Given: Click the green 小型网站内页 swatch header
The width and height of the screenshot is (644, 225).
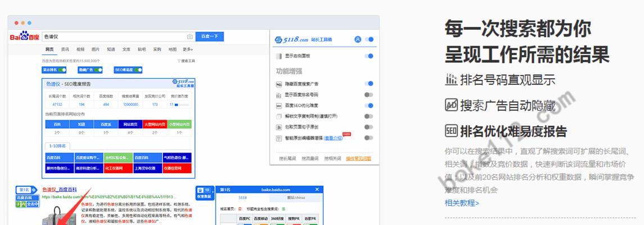Looking at the screenshot, I should click(179, 124).
